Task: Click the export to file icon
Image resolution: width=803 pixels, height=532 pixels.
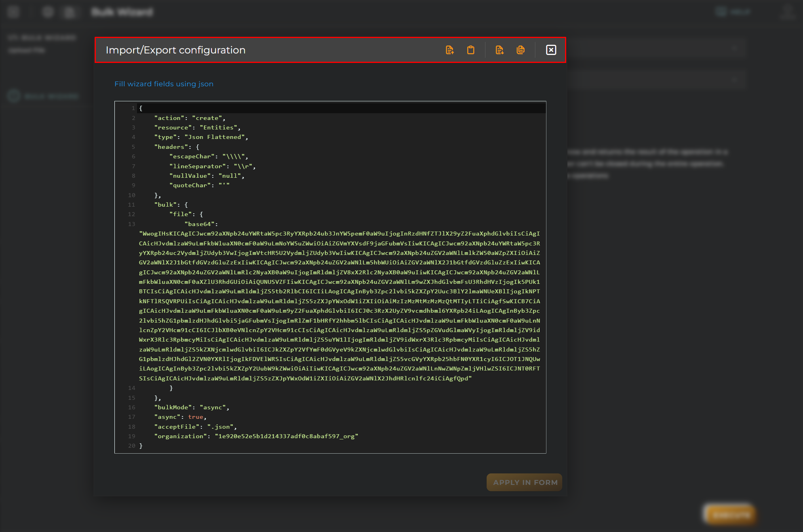Action: pyautogui.click(x=499, y=50)
